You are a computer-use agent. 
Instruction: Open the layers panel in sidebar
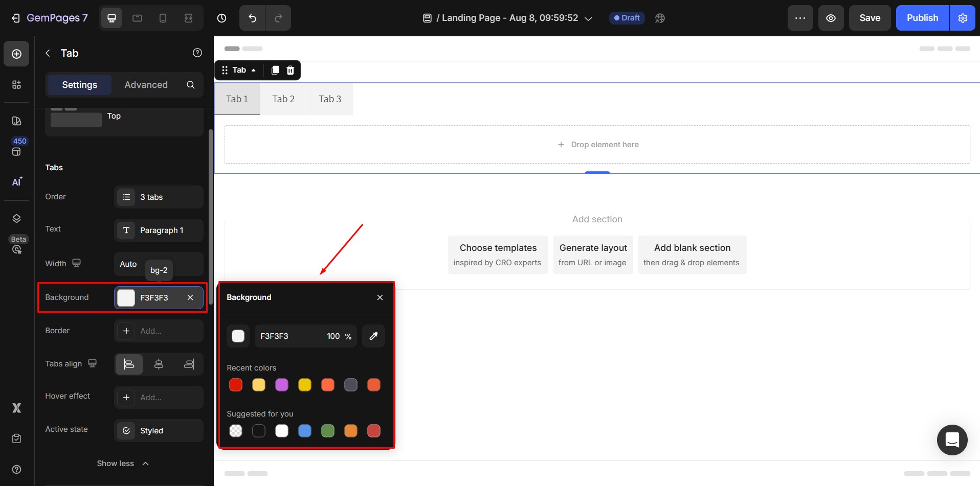(17, 218)
